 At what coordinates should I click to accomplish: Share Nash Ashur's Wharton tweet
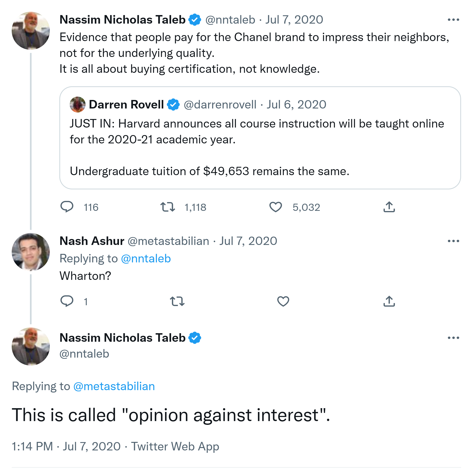click(x=389, y=301)
